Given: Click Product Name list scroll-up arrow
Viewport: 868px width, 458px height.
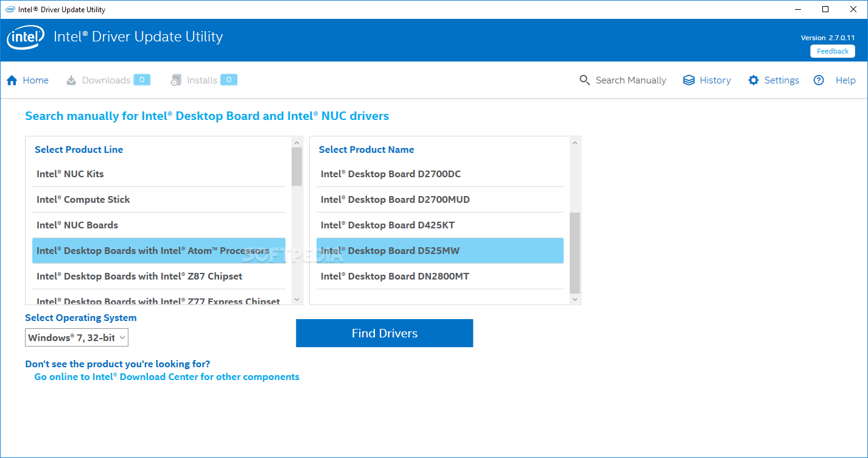Looking at the screenshot, I should tap(575, 142).
